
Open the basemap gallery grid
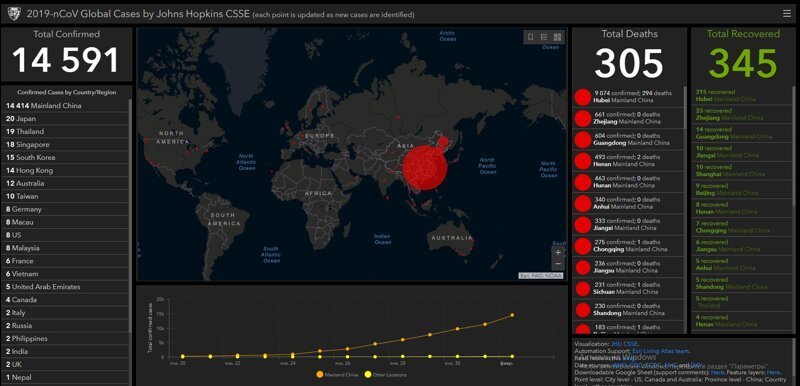[557, 37]
